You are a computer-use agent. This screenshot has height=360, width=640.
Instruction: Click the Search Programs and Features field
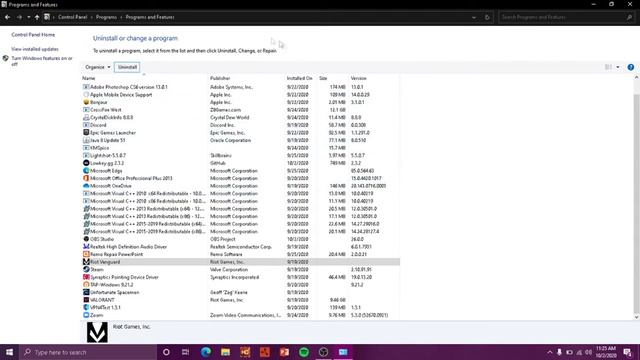click(566, 17)
